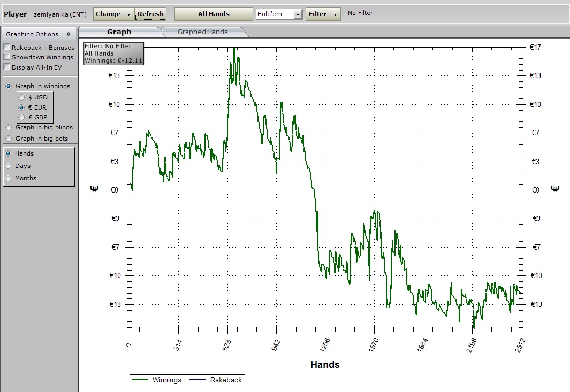The image size is (570, 392).
Task: Open the Filter dropdown menu
Action: pyautogui.click(x=323, y=14)
